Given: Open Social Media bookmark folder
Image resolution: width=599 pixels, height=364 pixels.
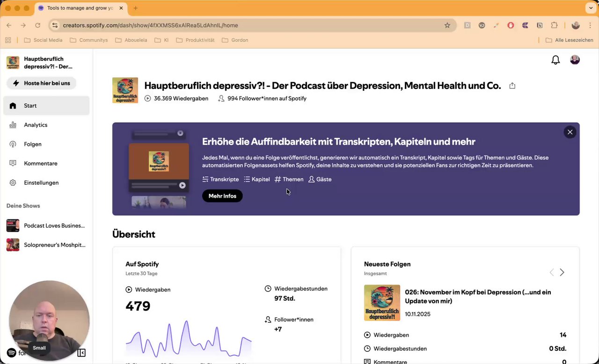Looking at the screenshot, I should (43, 40).
